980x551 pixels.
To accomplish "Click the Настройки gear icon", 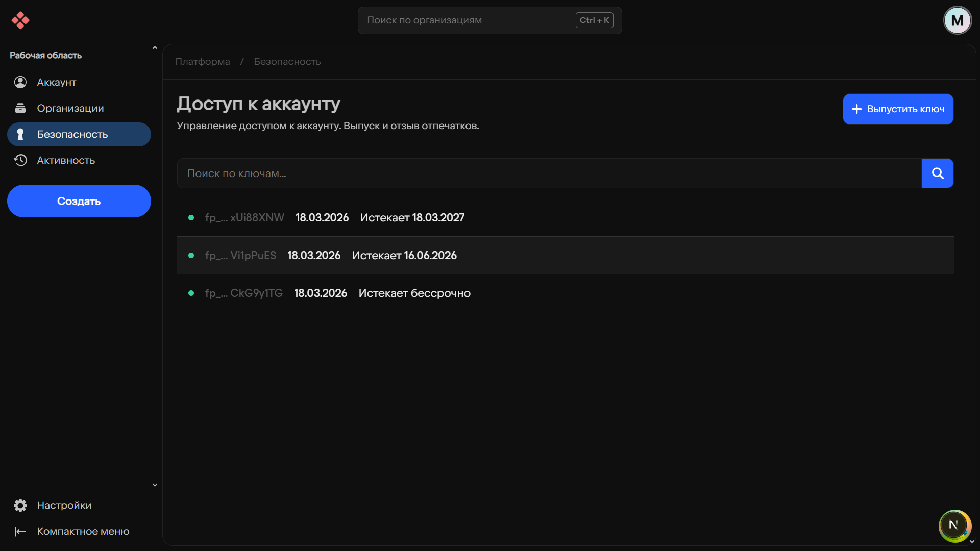I will click(x=20, y=505).
